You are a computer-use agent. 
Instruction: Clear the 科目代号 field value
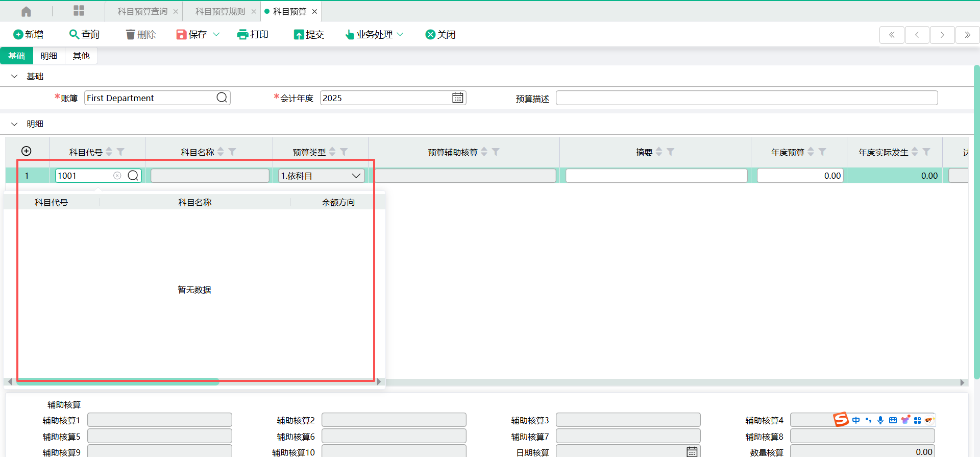pyautogui.click(x=117, y=176)
